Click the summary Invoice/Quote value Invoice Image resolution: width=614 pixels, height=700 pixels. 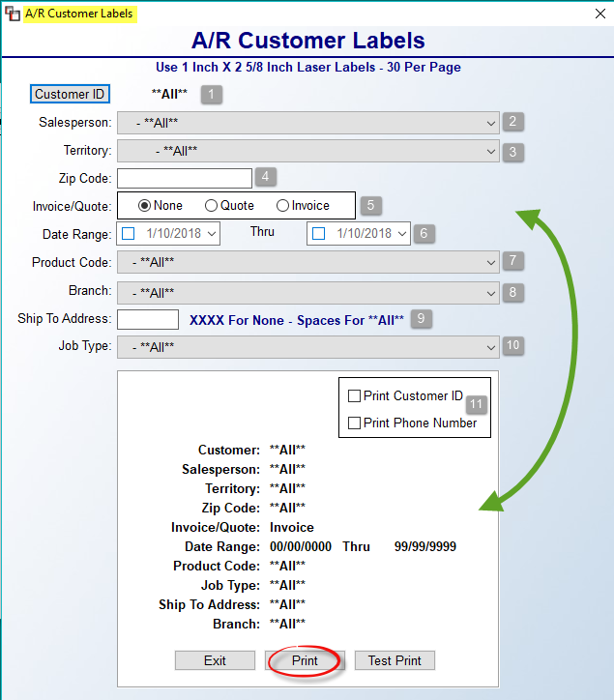coord(292,527)
